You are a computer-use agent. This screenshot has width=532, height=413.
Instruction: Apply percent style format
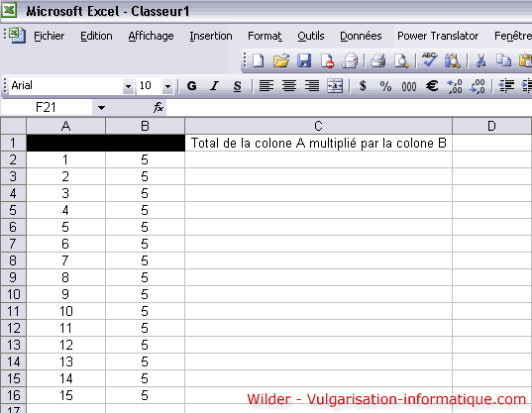pyautogui.click(x=385, y=86)
